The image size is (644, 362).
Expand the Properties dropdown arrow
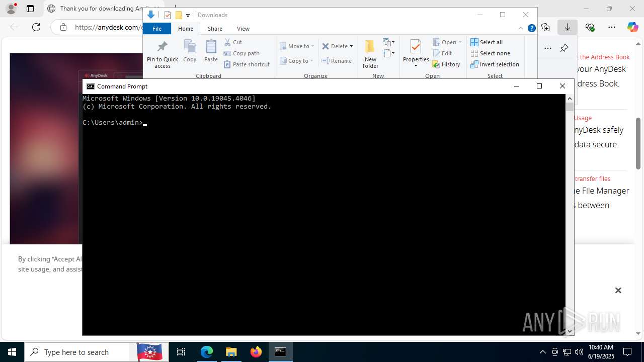coord(416,66)
